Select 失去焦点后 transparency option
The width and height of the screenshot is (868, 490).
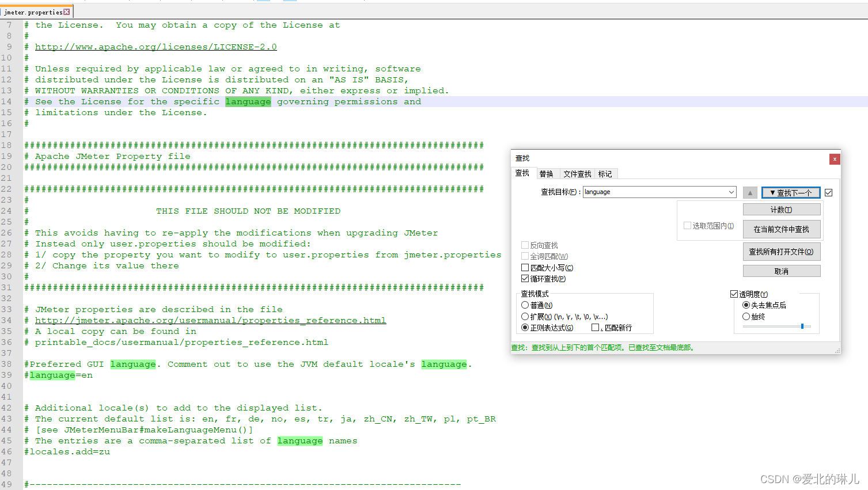click(x=746, y=305)
